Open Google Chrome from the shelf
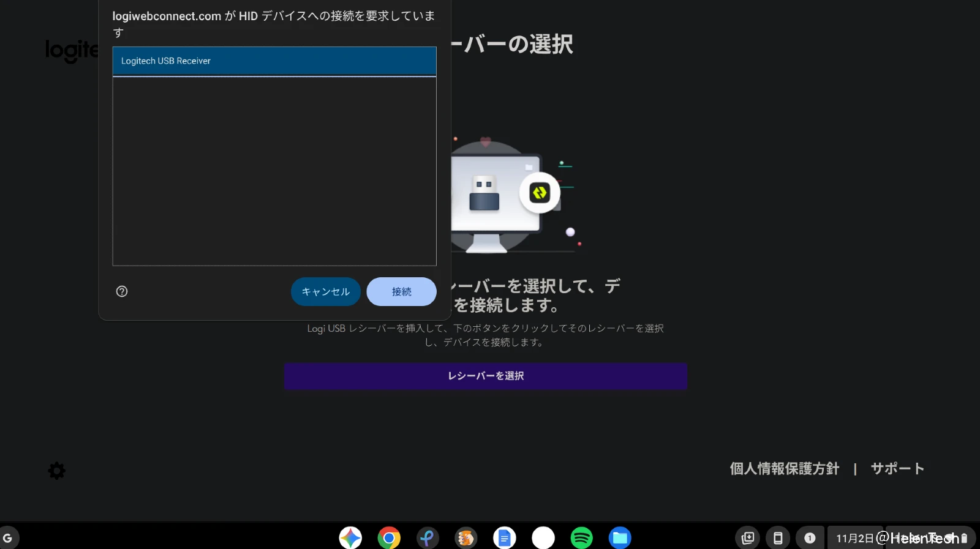This screenshot has height=549, width=980. [389, 538]
